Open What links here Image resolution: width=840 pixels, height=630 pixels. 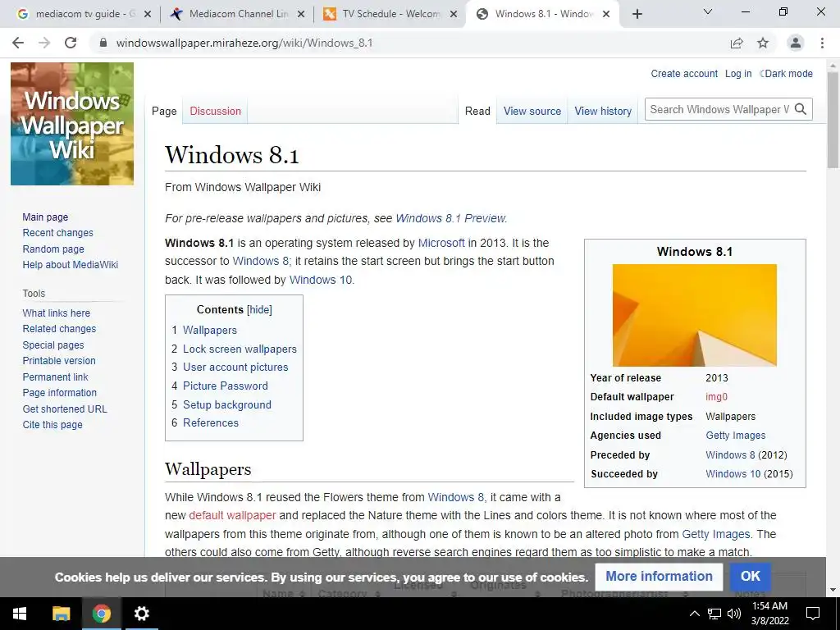pyautogui.click(x=57, y=313)
